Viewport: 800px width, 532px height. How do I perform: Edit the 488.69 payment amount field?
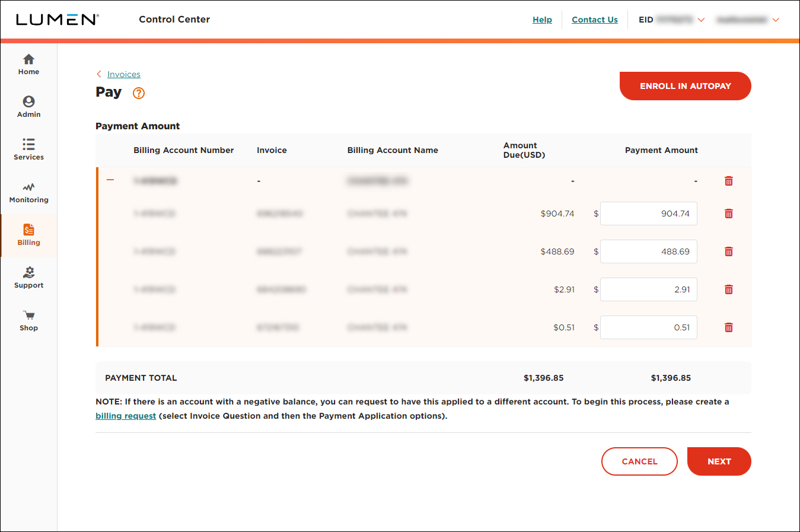click(649, 251)
